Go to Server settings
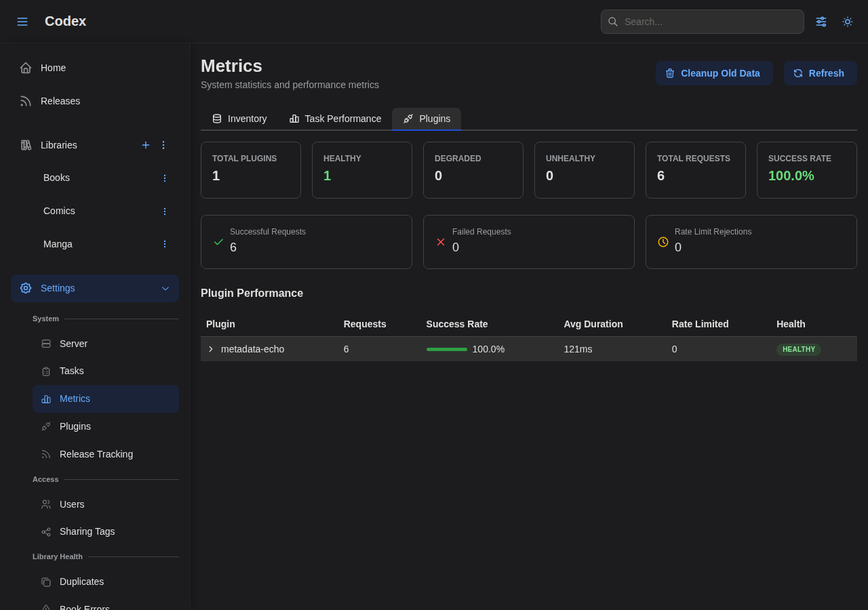 (106, 344)
